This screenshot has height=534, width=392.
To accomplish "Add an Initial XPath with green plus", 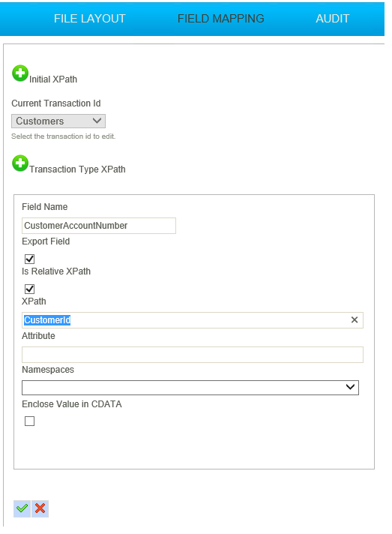I will click(20, 73).
